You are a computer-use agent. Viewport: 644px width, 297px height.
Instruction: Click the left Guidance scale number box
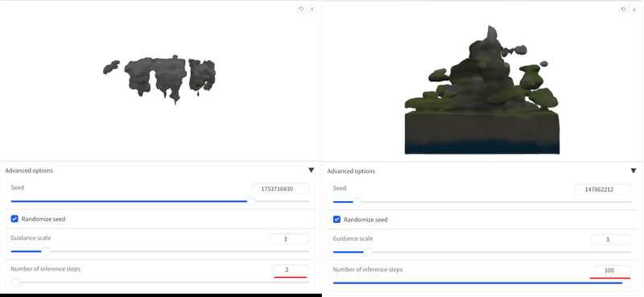[x=289, y=239]
